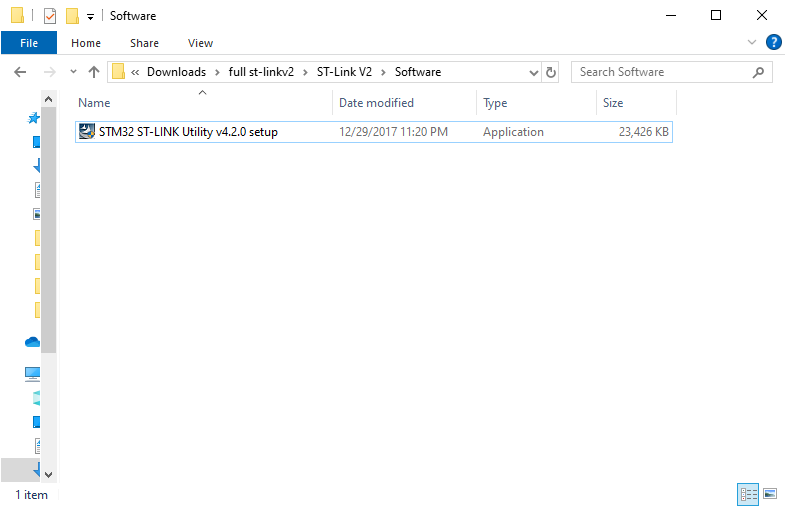Navigate to full st-linkv2 breadcrumb
Viewport: 786px width, 507px height.
click(x=261, y=72)
